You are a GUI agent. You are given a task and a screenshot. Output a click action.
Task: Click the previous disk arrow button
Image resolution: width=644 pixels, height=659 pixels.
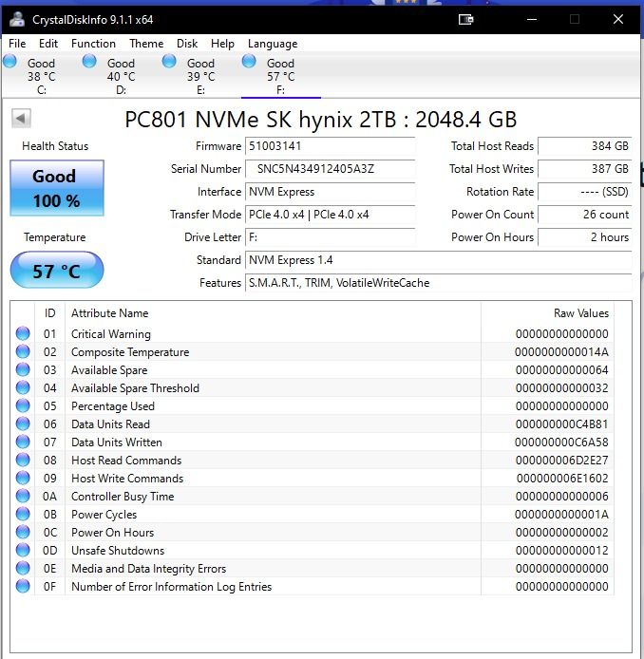pyautogui.click(x=21, y=118)
